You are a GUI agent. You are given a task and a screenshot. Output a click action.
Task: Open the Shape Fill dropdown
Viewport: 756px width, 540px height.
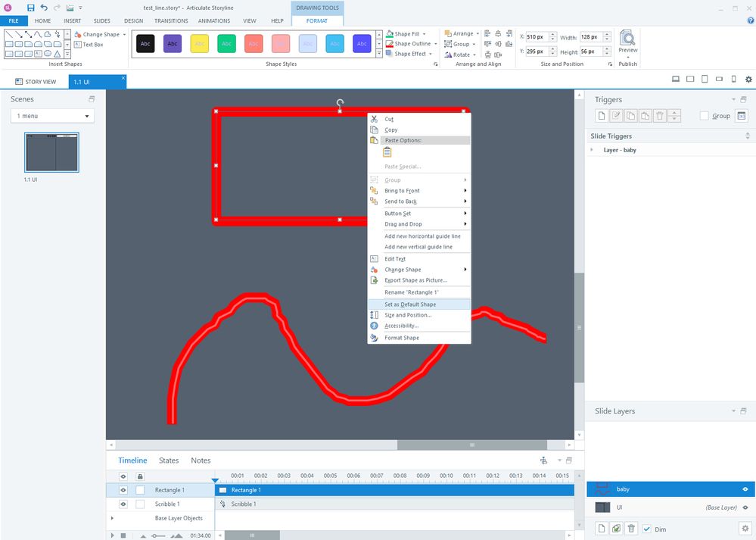[406, 34]
